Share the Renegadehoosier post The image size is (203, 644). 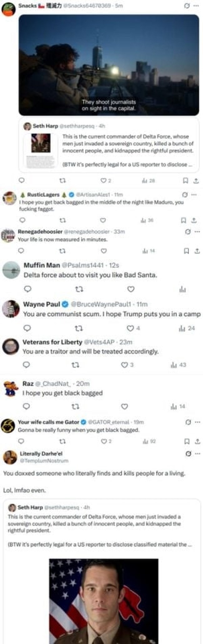[x=197, y=251]
